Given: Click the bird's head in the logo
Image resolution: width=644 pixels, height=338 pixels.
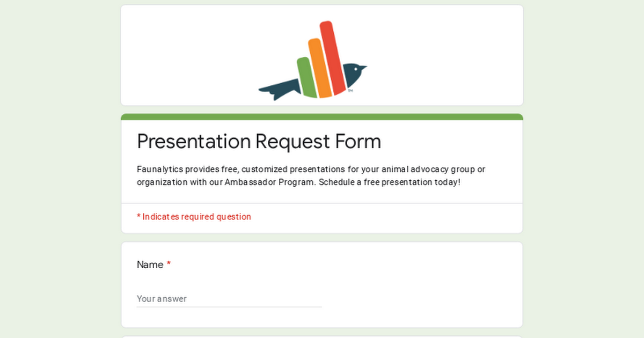Looking at the screenshot, I should (354, 72).
